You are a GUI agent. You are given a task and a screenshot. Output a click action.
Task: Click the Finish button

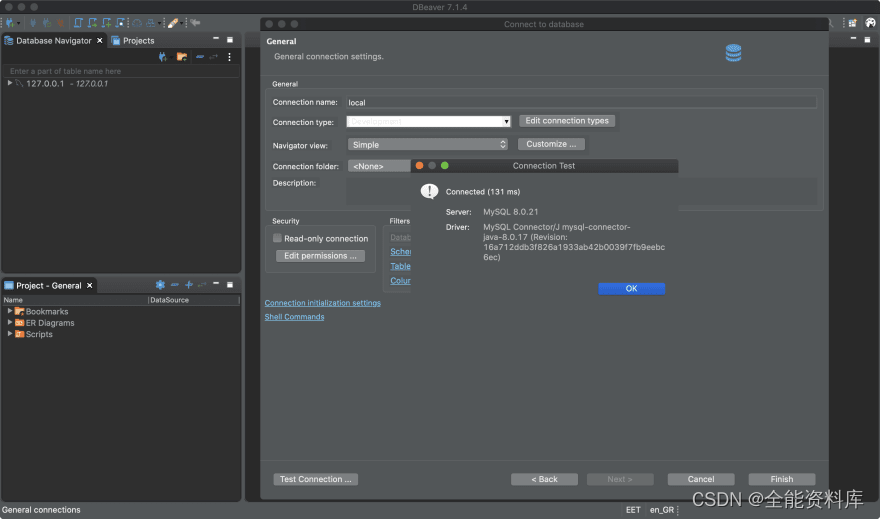(782, 479)
